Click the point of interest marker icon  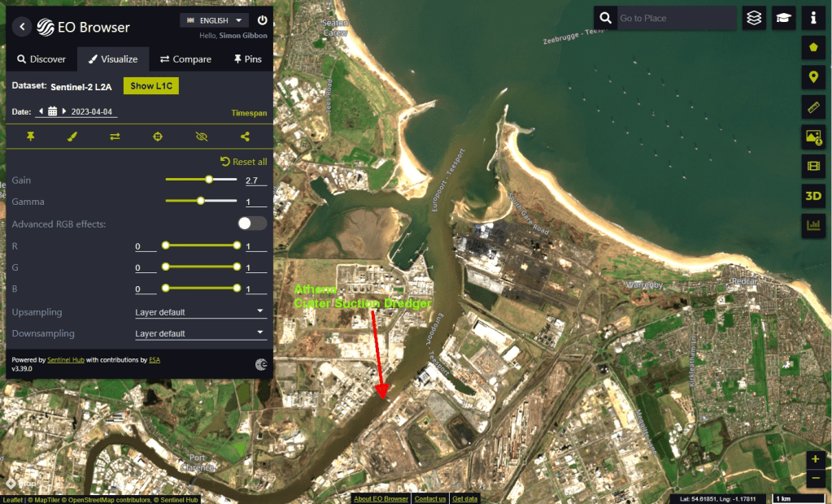point(813,77)
